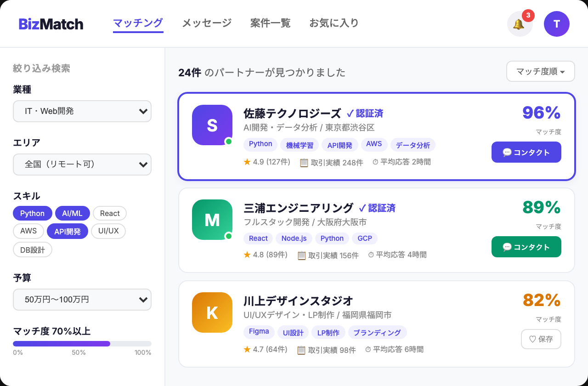
Task: Click the BizMatch logo
Action: coord(50,23)
